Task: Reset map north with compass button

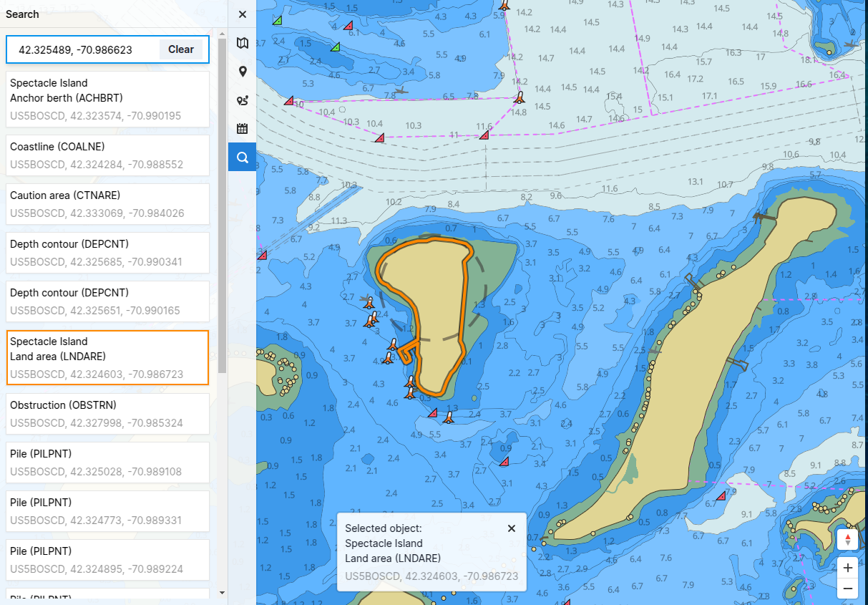Action: coord(847,539)
